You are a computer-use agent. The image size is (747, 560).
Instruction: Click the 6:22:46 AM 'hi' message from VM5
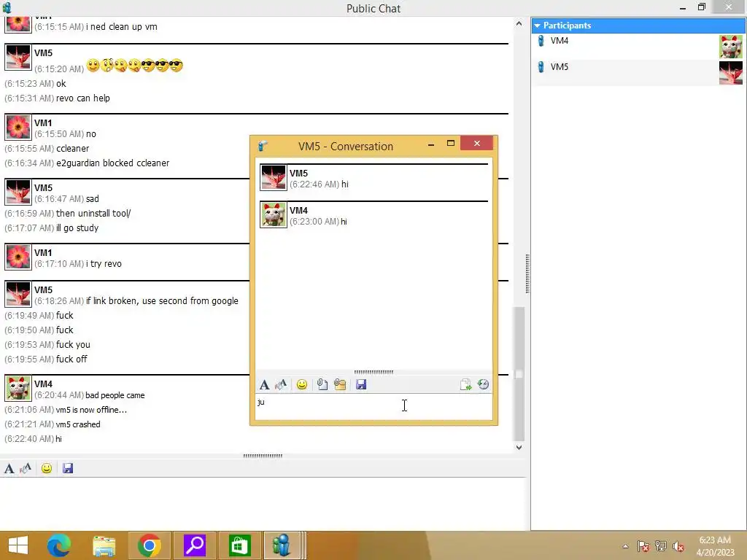(x=345, y=184)
